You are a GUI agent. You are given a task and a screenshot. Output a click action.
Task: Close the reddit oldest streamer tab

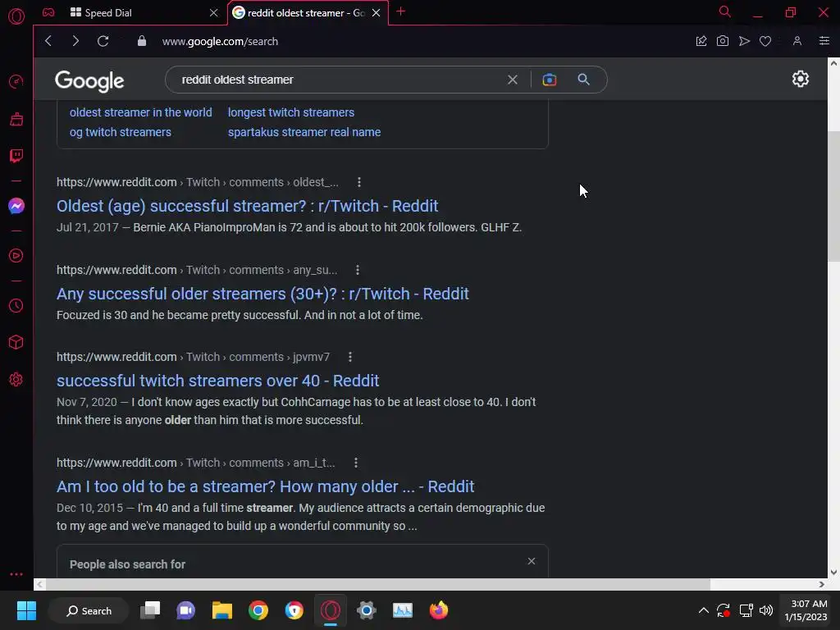click(x=376, y=12)
